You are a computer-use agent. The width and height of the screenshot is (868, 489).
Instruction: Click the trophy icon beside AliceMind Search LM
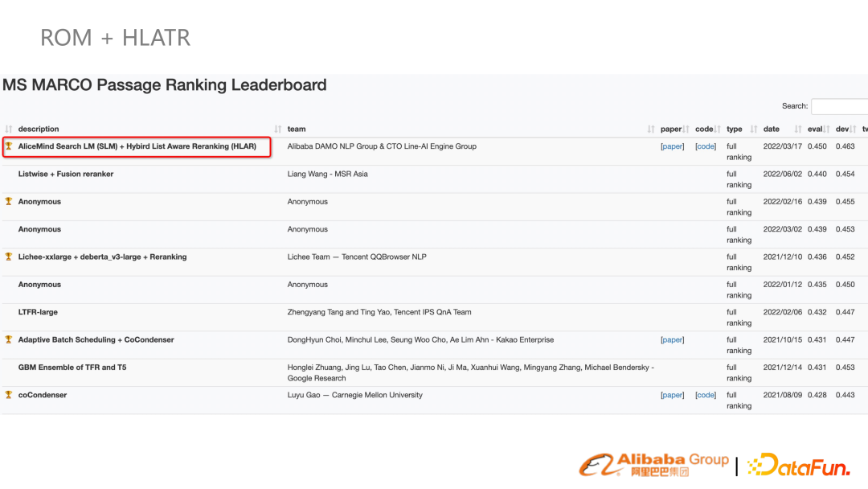pos(9,146)
